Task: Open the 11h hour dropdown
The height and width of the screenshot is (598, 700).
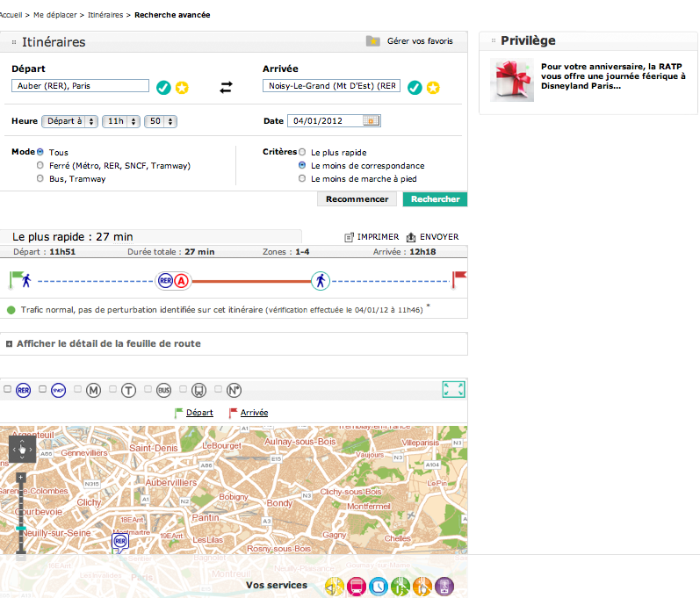Action: coord(121,121)
